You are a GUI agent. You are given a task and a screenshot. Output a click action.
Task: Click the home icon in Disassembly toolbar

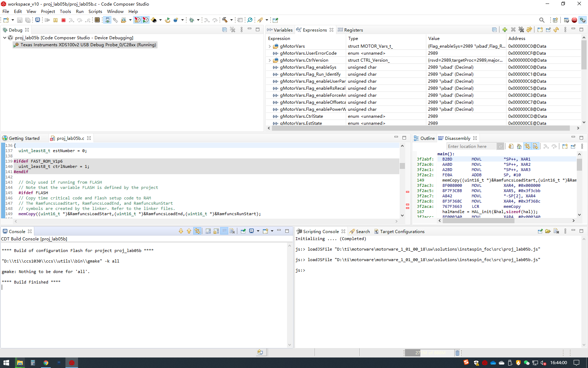click(x=519, y=146)
